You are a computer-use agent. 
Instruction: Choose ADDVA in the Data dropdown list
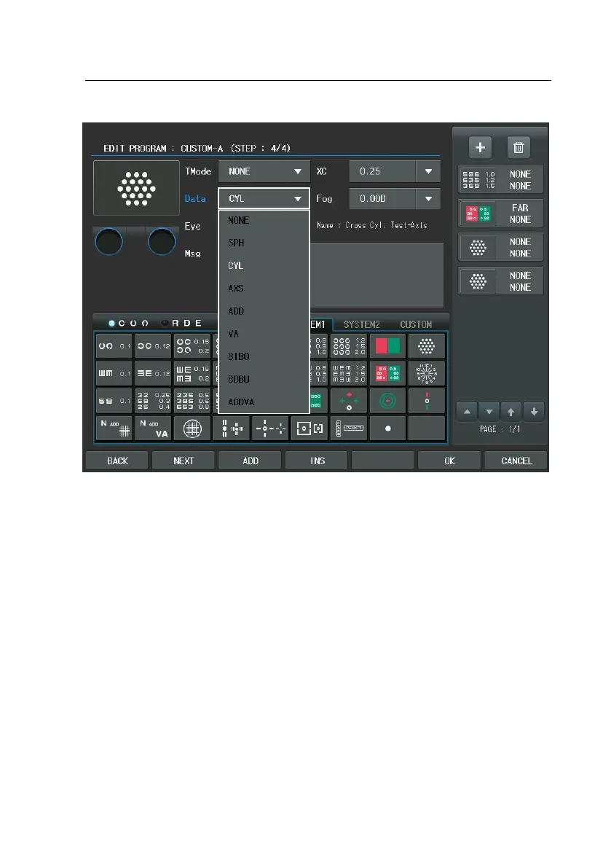[x=264, y=402]
